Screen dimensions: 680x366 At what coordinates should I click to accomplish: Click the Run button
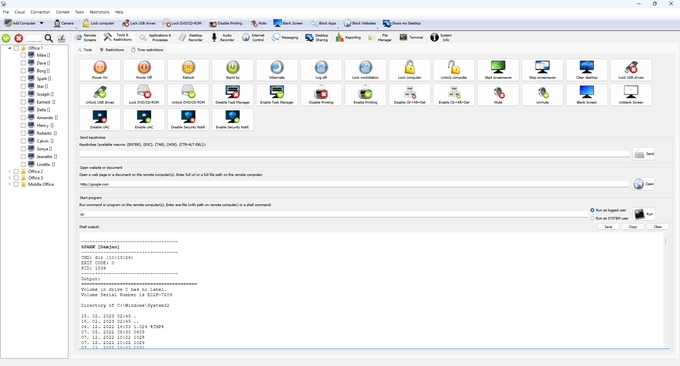click(x=644, y=214)
